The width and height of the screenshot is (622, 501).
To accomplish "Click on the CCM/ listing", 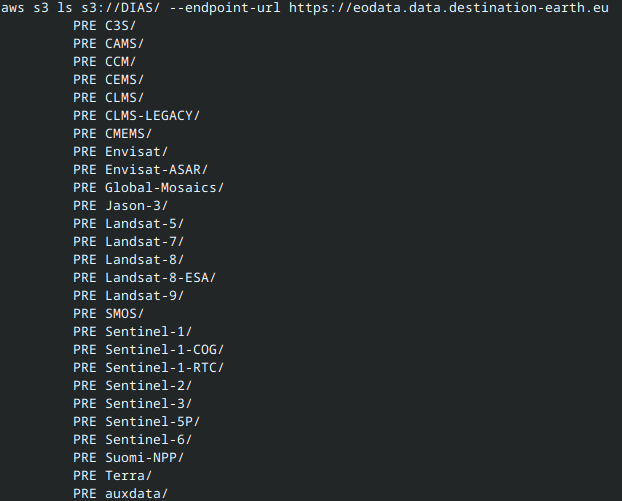I will (x=120, y=62).
